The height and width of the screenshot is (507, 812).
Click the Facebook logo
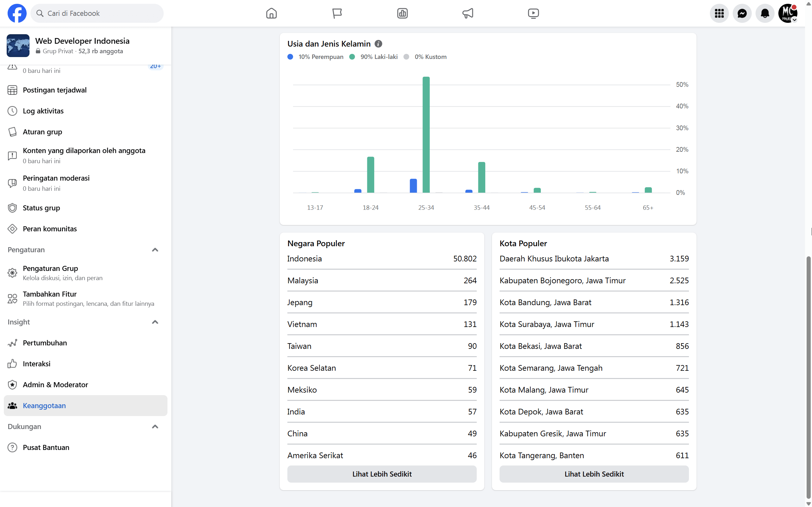(x=17, y=13)
